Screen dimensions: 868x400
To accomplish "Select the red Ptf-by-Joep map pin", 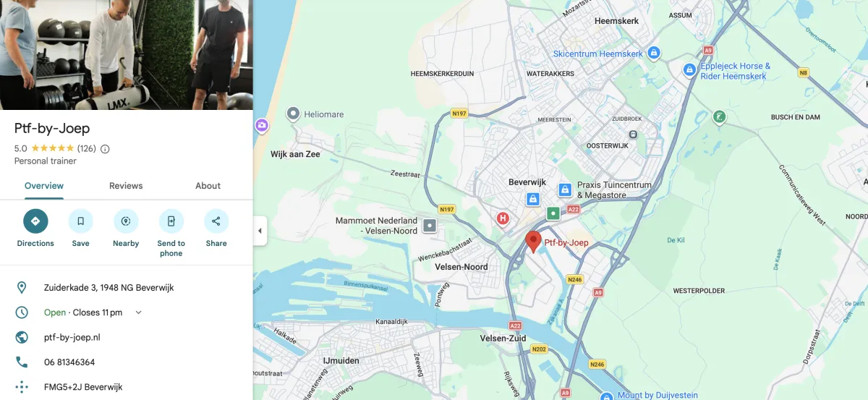I will coord(533,242).
